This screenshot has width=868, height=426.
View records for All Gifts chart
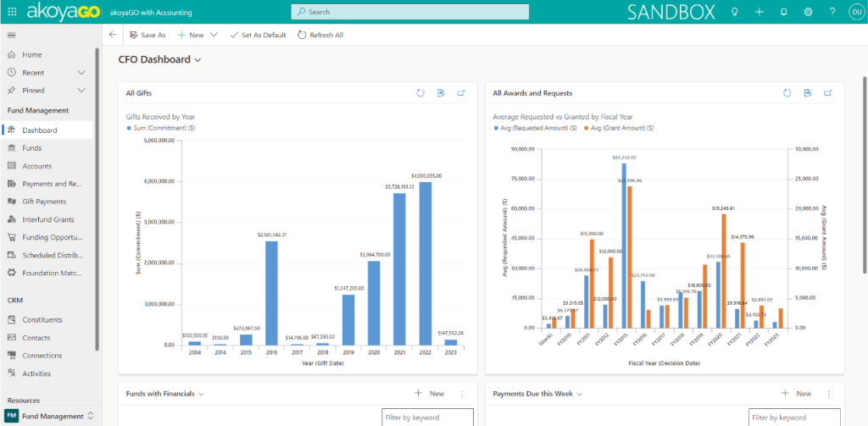[x=441, y=93]
